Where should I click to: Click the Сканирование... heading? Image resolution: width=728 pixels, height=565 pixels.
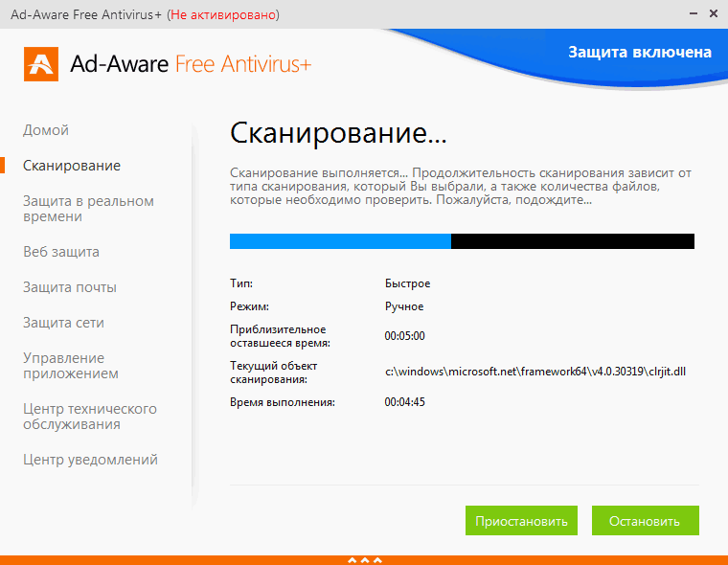(338, 133)
